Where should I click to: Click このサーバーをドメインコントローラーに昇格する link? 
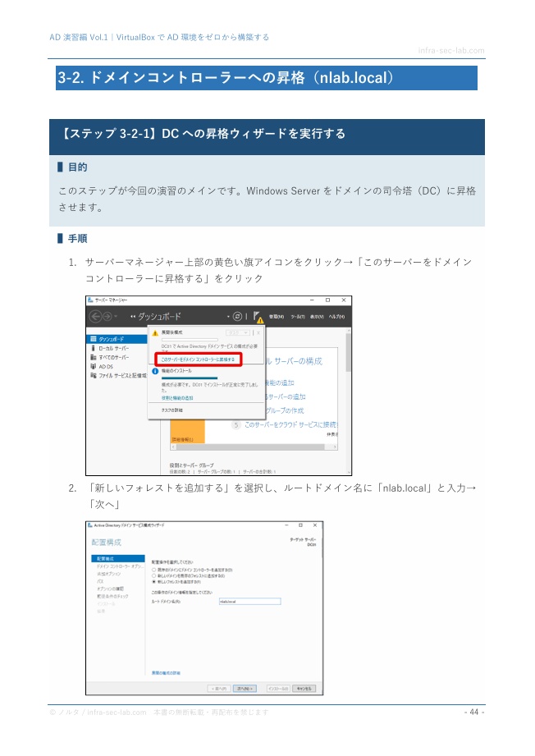(x=198, y=360)
